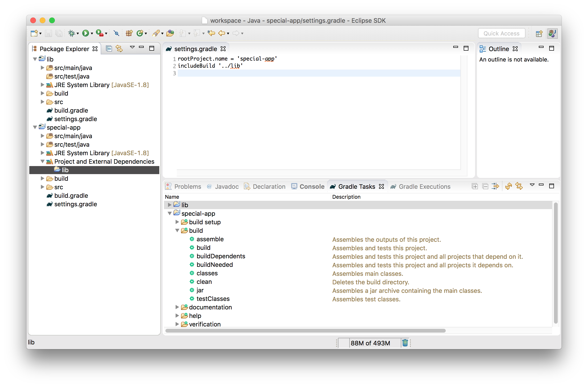The image size is (588, 387).
Task: Expand the build setup task group
Action: coord(177,222)
